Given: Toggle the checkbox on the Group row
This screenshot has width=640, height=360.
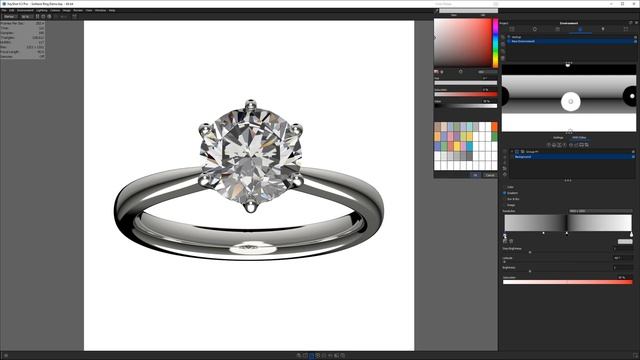Looking at the screenshot, I should tap(517, 151).
